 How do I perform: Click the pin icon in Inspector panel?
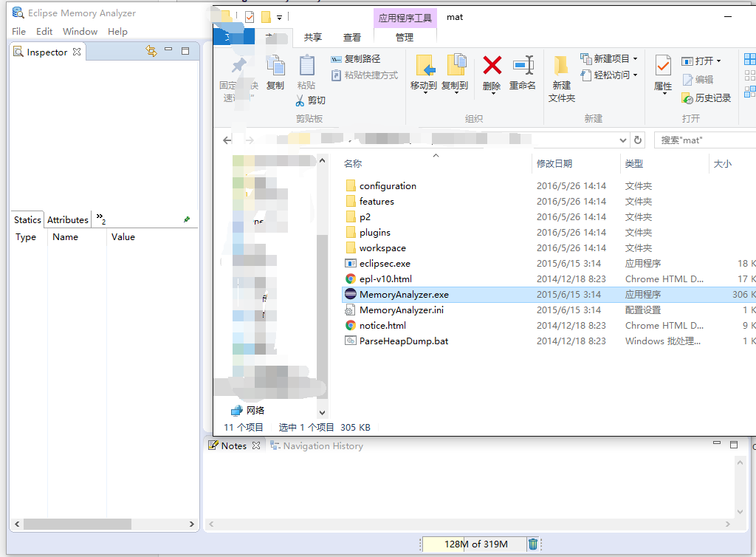[x=187, y=219]
